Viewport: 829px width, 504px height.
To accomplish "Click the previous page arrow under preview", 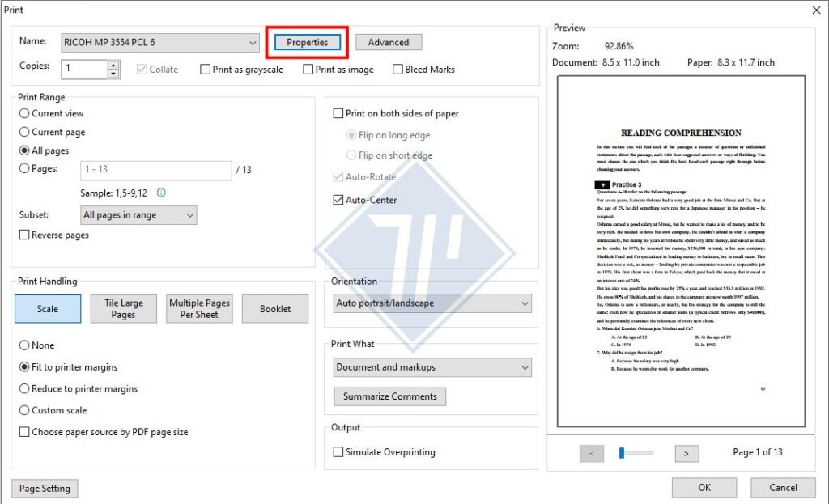I will pyautogui.click(x=591, y=453).
